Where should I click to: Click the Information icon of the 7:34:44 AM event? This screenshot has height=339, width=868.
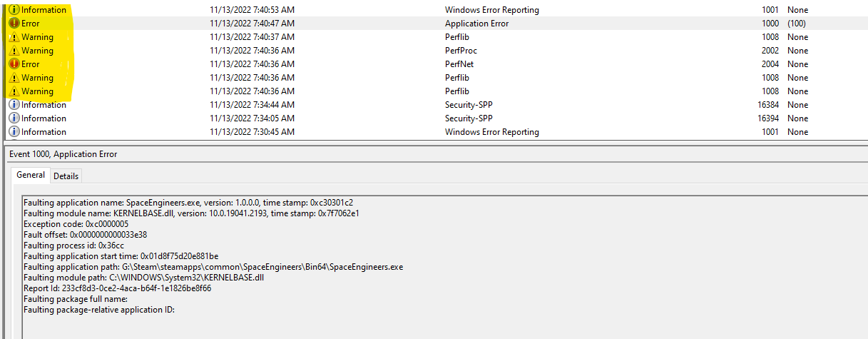(x=14, y=105)
